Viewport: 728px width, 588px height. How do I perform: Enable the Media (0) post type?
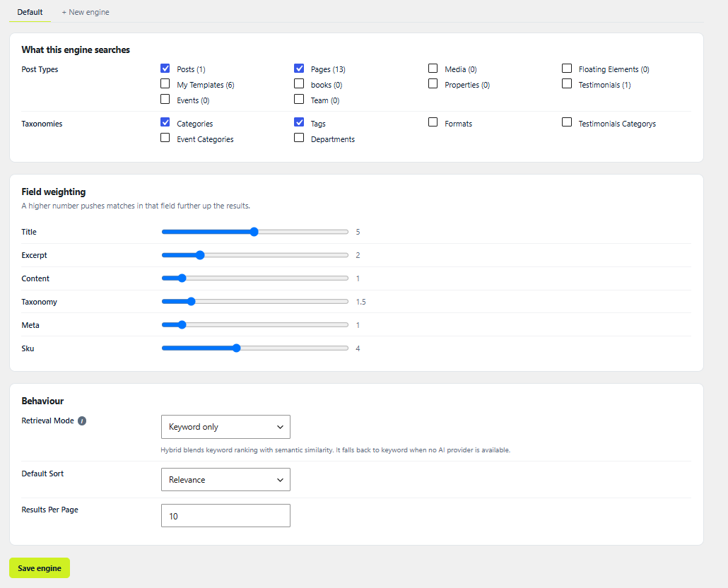pos(433,69)
